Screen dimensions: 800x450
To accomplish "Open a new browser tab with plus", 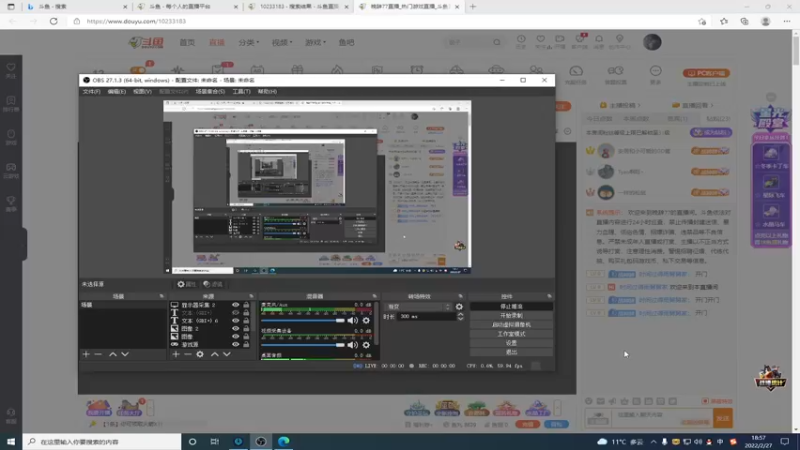I will 472,7.
